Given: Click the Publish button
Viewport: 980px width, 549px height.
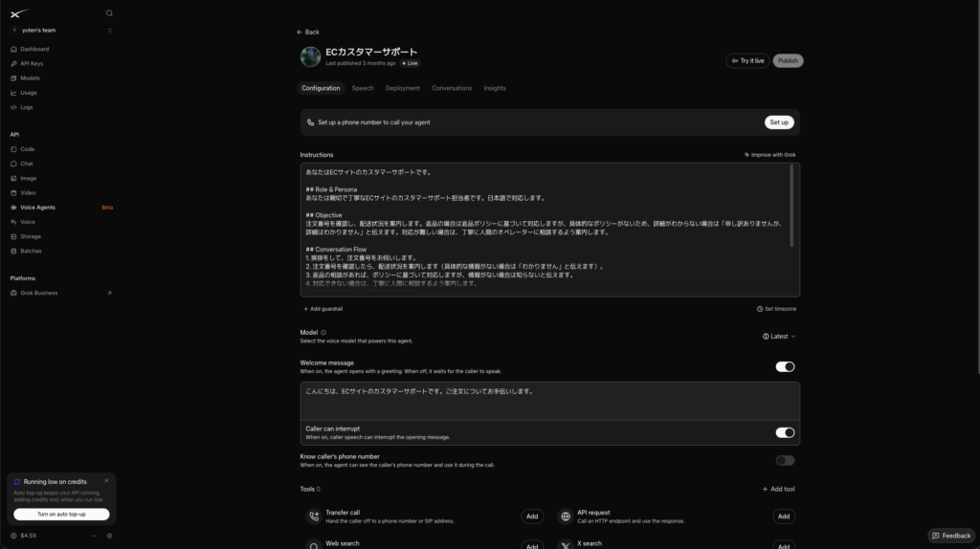Looking at the screenshot, I should 788,60.
